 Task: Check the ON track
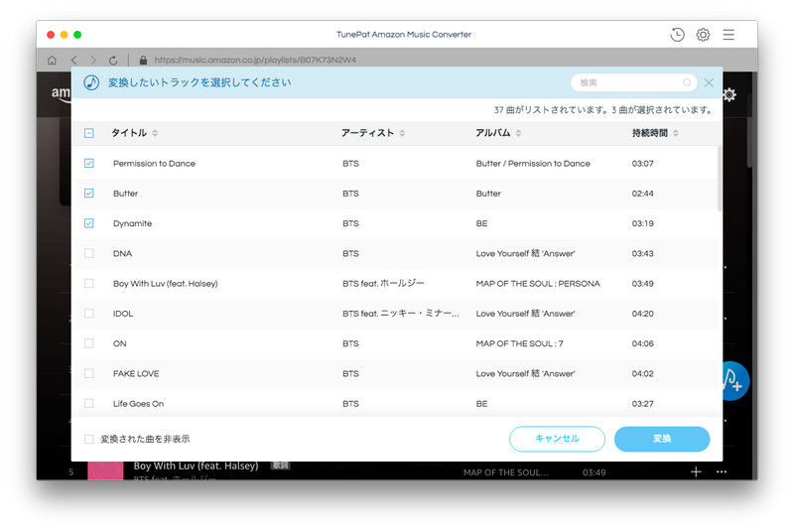coord(89,343)
